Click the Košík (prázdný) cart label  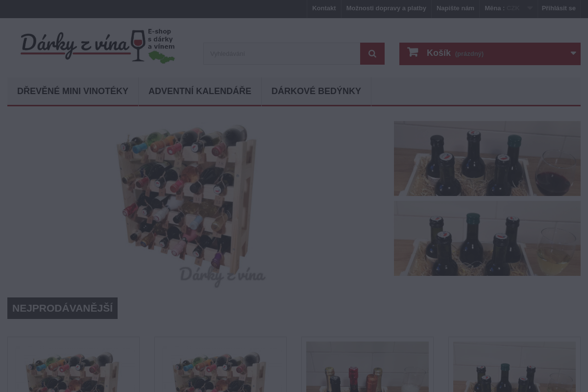tap(455, 53)
